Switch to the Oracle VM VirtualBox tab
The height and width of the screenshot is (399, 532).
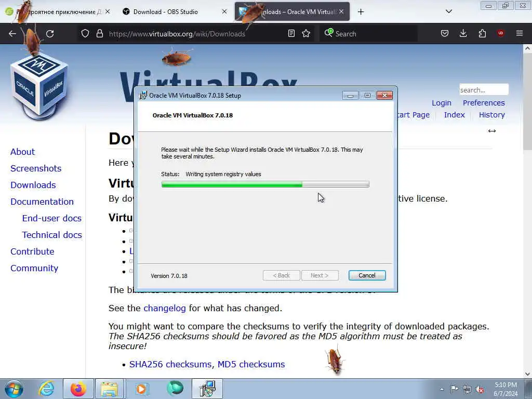[292, 12]
